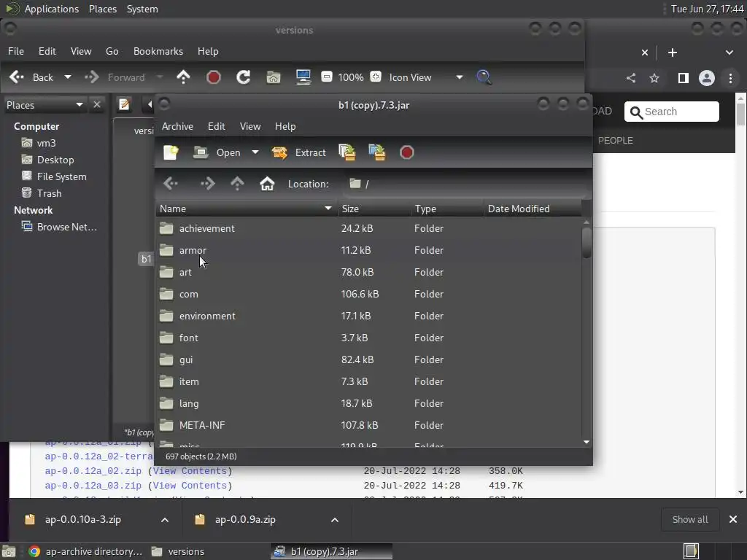
Task: Reload the current folder
Action: [x=244, y=77]
